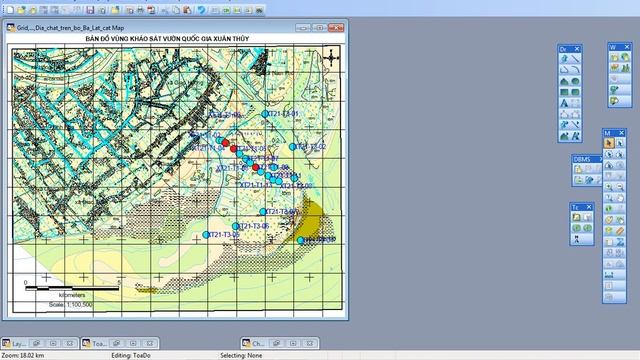The width and height of the screenshot is (640, 360).
Task: Select the Zoom-out magnifier tool
Action: click(x=620, y=187)
